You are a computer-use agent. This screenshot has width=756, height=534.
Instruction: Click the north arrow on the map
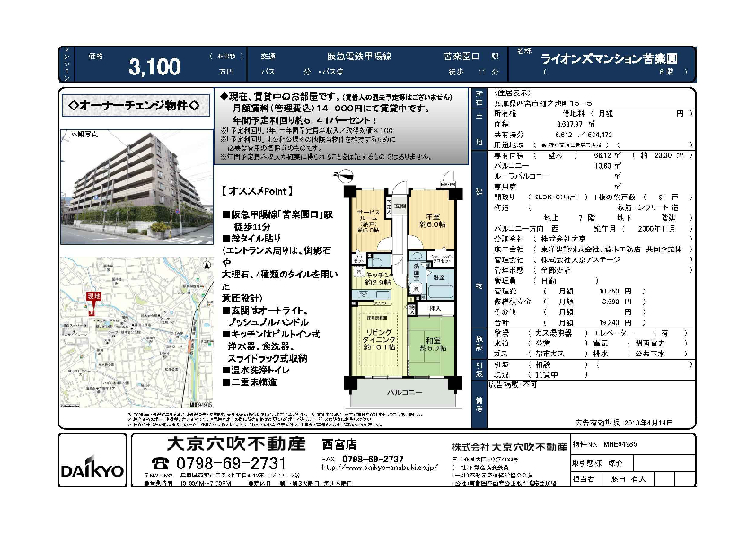pos(207,264)
